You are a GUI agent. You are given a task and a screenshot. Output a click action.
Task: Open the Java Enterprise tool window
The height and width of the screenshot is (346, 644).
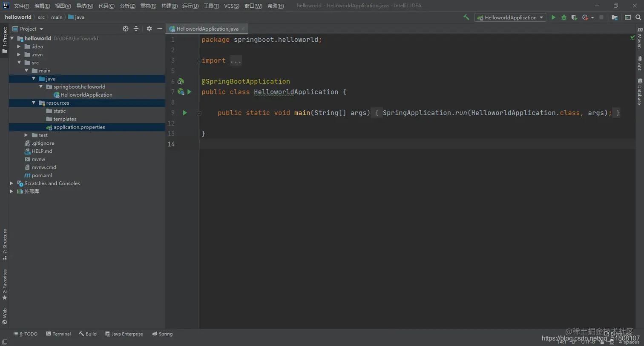pos(124,334)
